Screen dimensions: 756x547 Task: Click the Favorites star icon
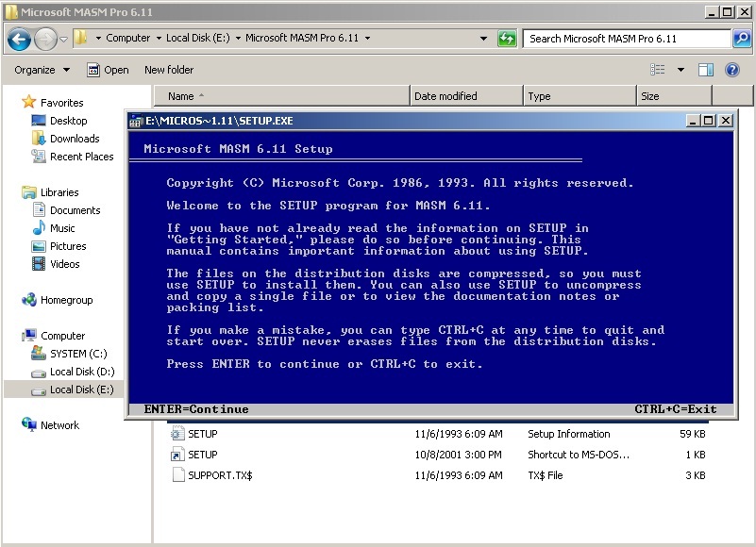tap(29, 102)
